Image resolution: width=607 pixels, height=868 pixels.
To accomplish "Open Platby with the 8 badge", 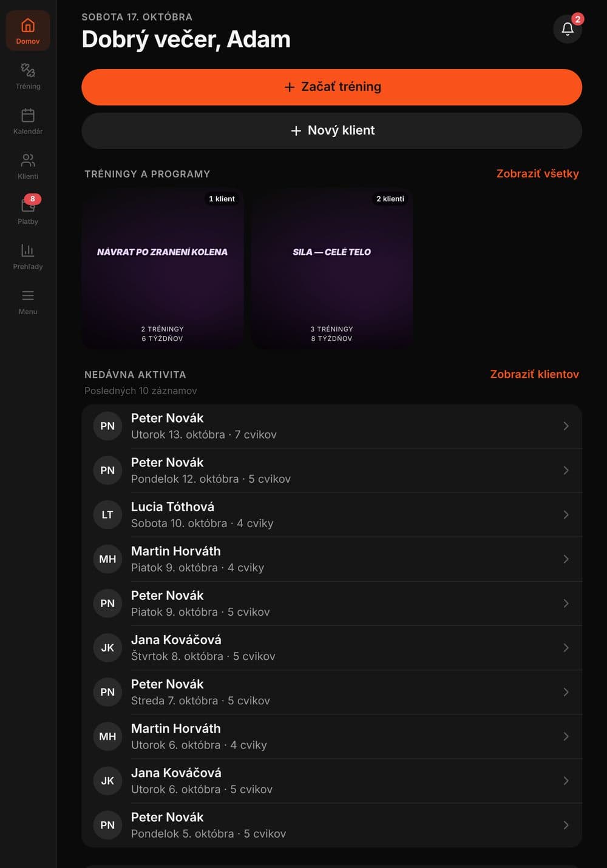I will tap(28, 210).
